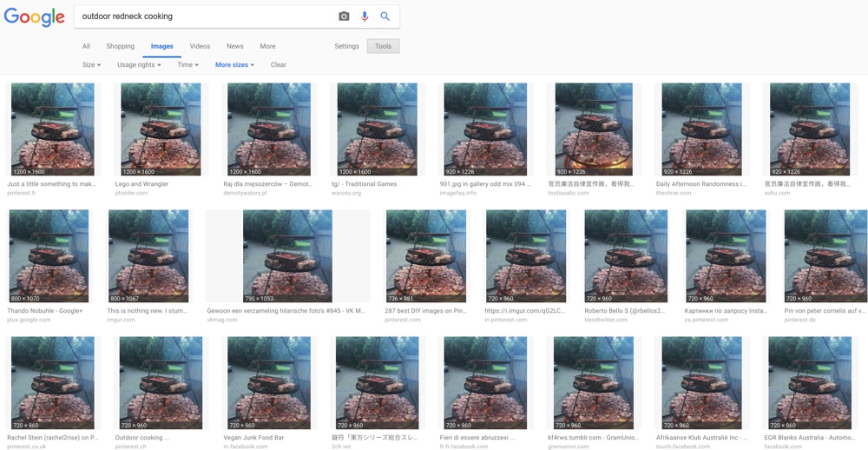Open the News tab
Viewport: 868px width, 450px height.
point(235,46)
